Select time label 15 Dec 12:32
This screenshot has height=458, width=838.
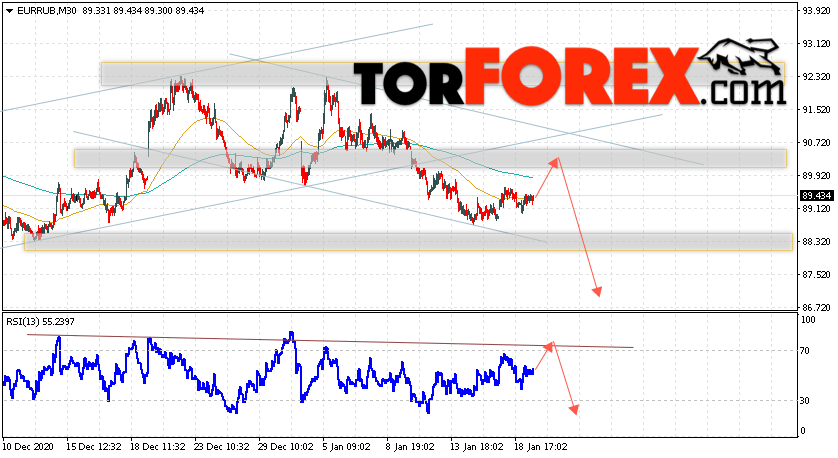tap(94, 446)
